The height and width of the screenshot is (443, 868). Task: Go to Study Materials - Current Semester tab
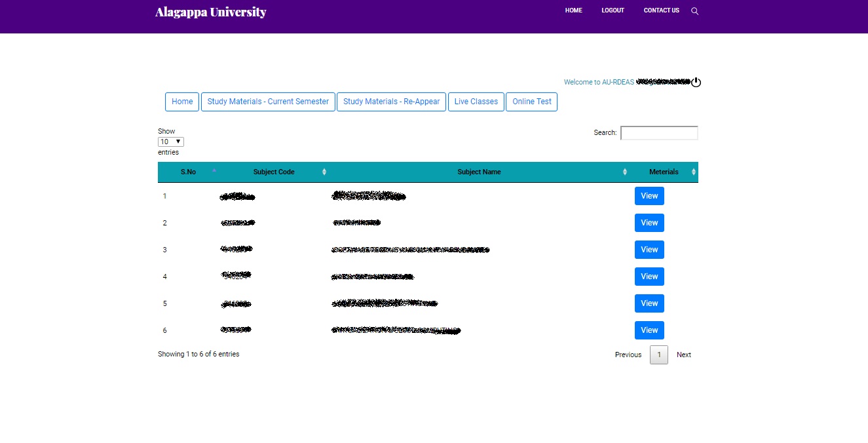pyautogui.click(x=268, y=102)
